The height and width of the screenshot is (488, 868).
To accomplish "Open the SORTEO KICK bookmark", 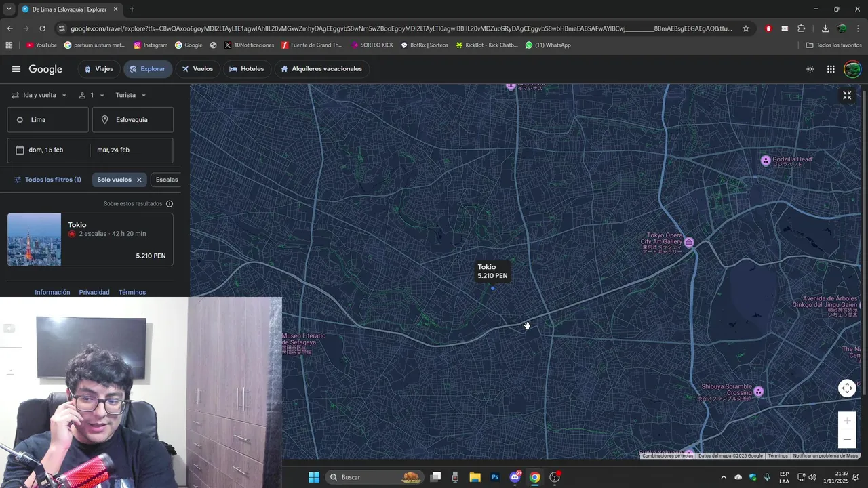I will click(372, 45).
